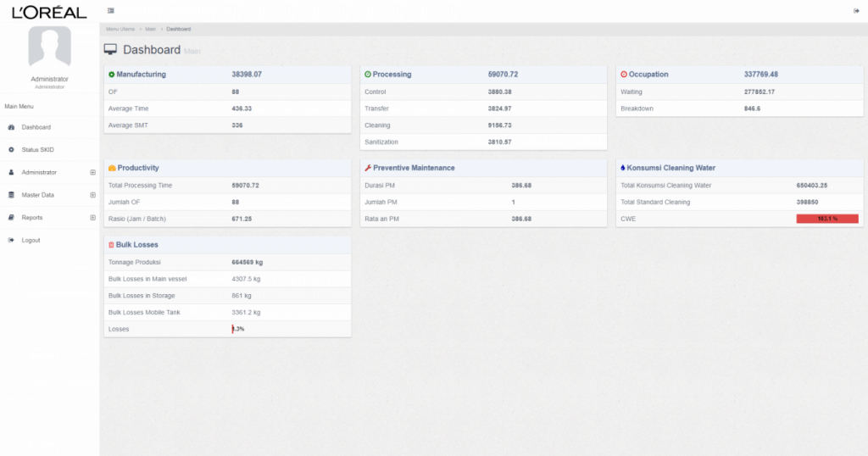Click the Manufacturing gear icon
The width and height of the screenshot is (868, 456).
(x=112, y=75)
